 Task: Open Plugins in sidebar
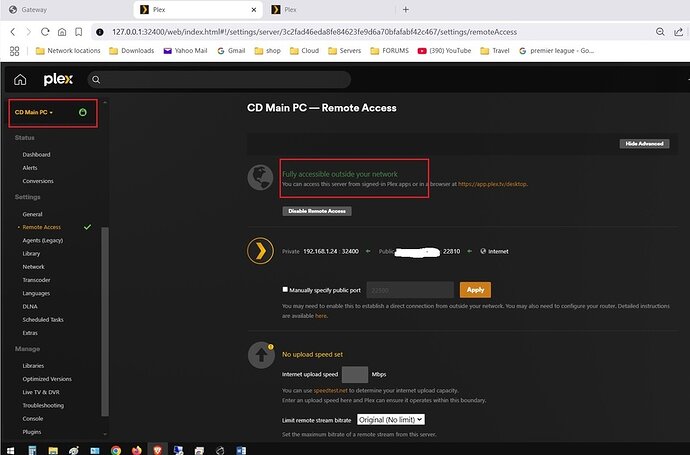(x=32, y=432)
